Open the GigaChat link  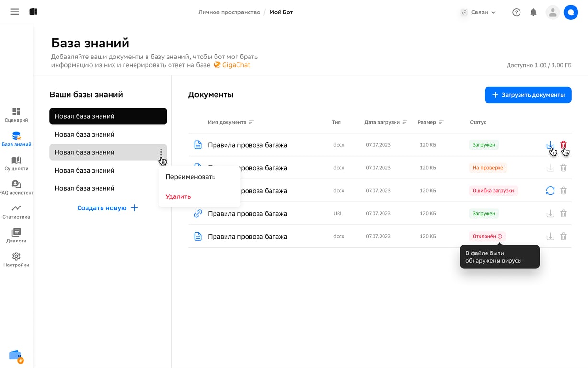[x=232, y=65]
